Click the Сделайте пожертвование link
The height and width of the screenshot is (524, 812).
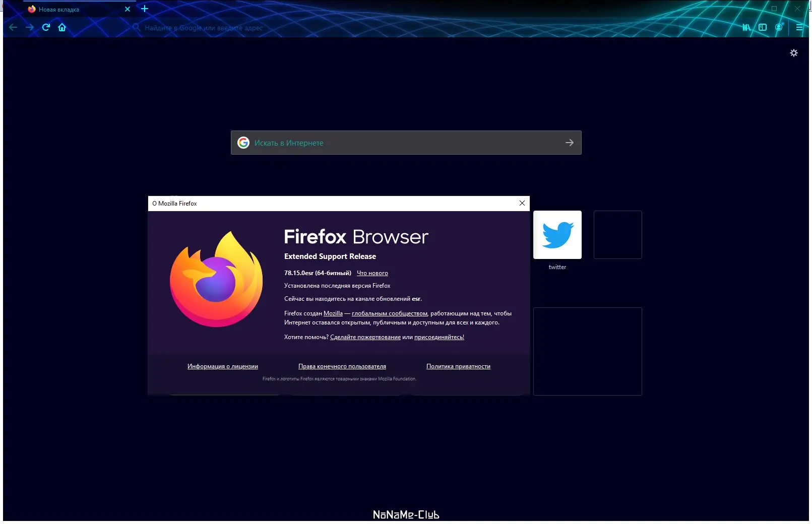365,337
